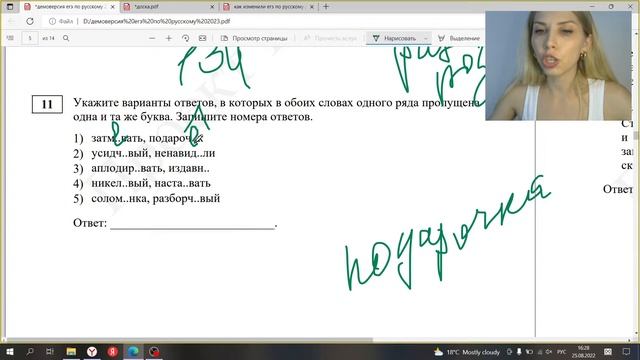Viewport: 640px width, 360px height.
Task: Open PDF search with the magnifier icon
Action: click(x=66, y=38)
